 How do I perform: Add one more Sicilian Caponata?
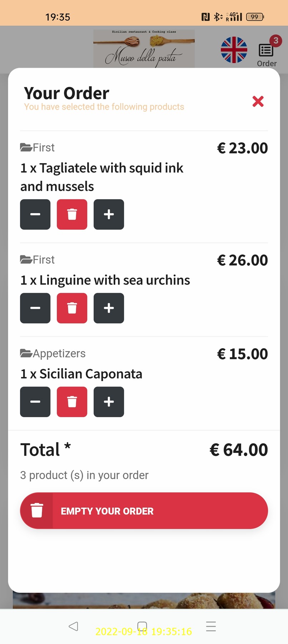click(x=109, y=402)
